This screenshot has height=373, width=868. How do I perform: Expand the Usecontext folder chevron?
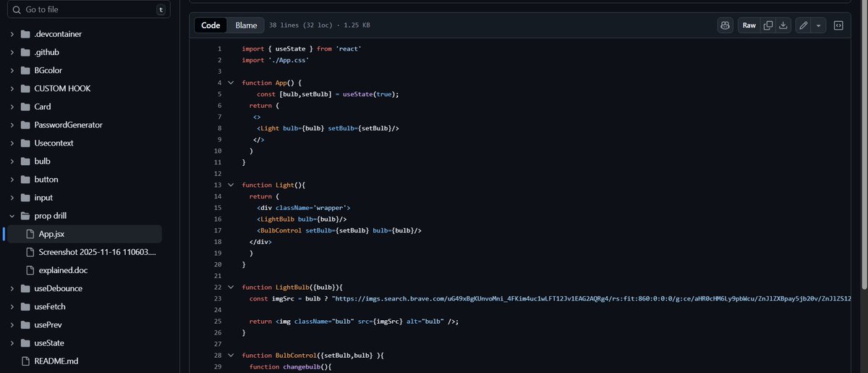12,143
